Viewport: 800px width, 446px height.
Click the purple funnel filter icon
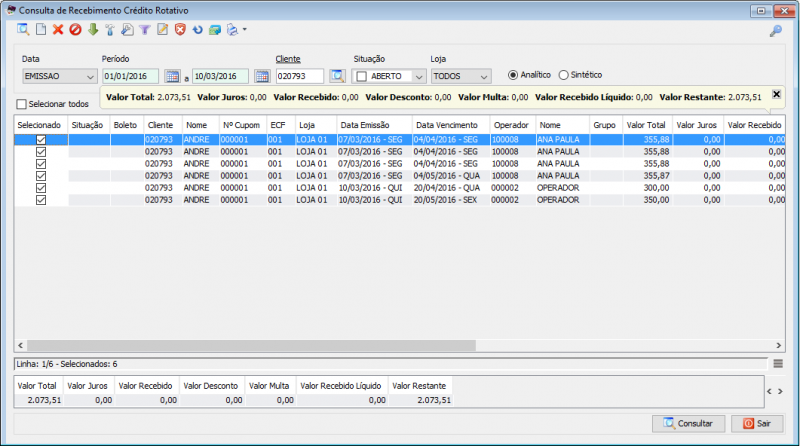(145, 30)
